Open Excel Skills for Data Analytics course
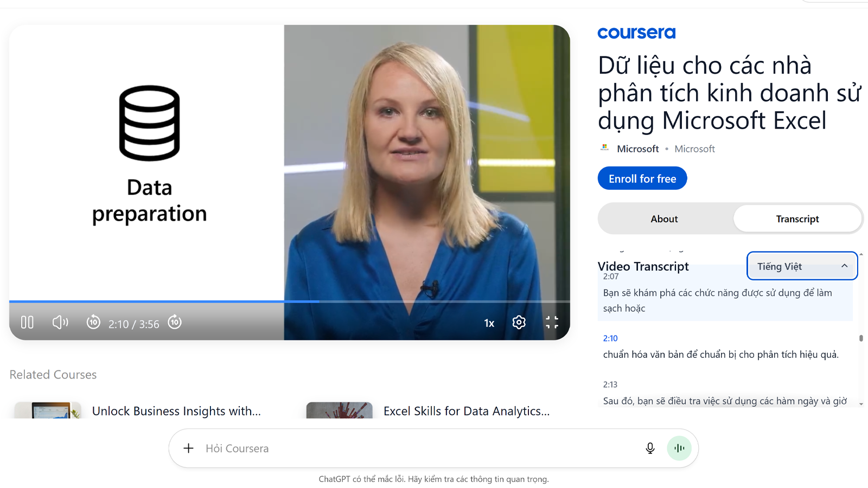This screenshot has height=488, width=868. (467, 411)
